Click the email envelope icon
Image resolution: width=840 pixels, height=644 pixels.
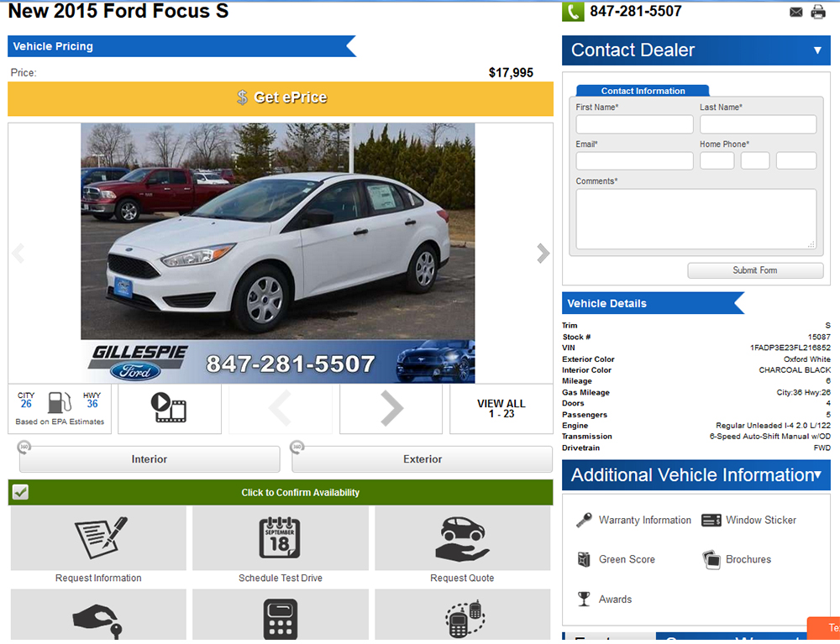point(795,12)
